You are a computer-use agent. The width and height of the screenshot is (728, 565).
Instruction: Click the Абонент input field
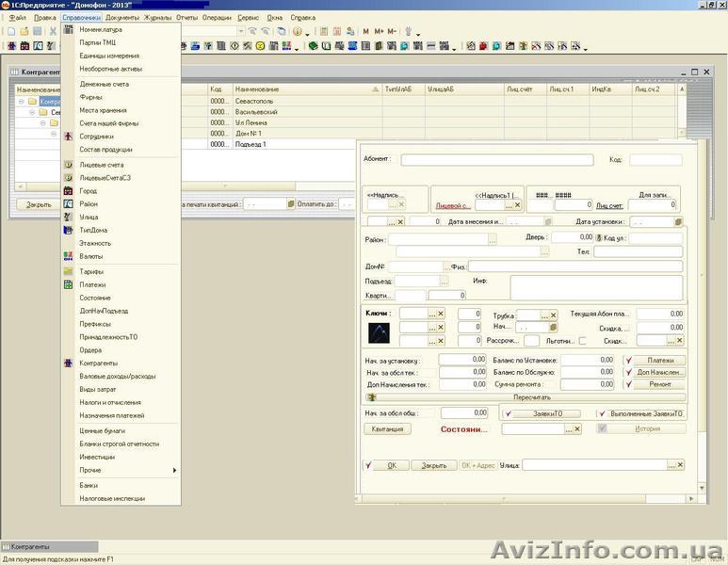click(x=496, y=160)
